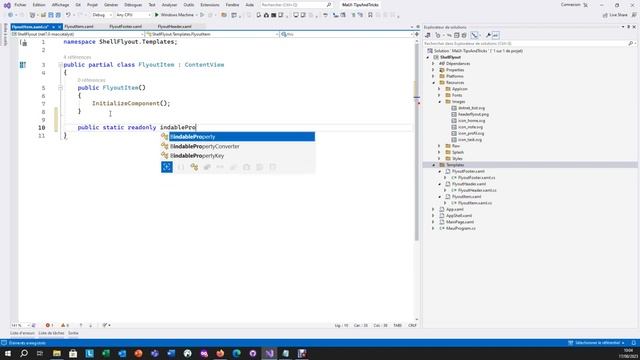Open the Git menu
Viewport: 640px width, 360px height.
pyautogui.click(x=78, y=5)
